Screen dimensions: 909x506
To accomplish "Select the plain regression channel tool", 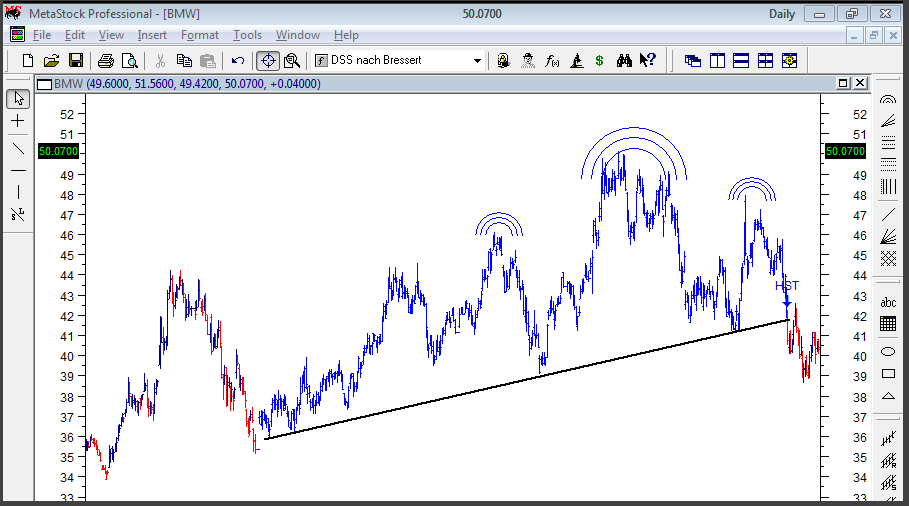I will click(888, 439).
